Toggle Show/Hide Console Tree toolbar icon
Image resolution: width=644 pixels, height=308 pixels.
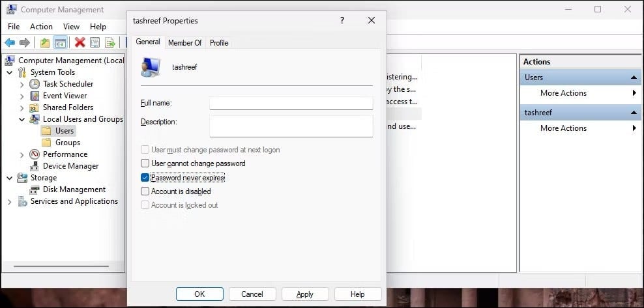(61, 42)
